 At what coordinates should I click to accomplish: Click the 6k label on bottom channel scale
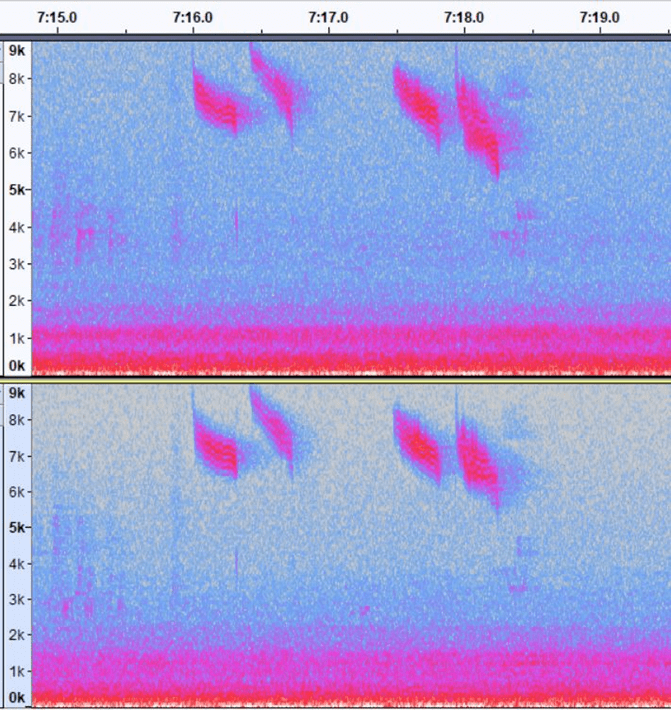coord(17,491)
